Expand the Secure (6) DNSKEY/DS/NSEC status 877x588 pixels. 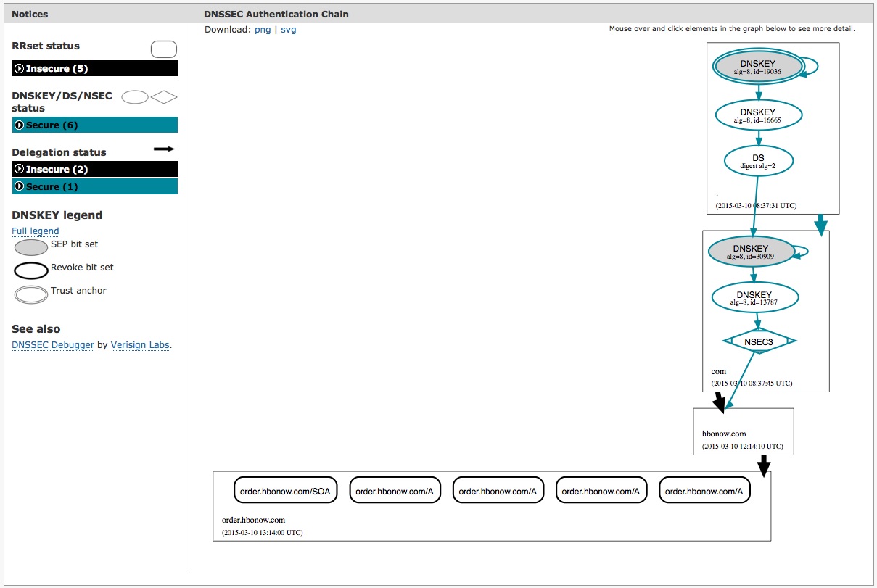[94, 125]
